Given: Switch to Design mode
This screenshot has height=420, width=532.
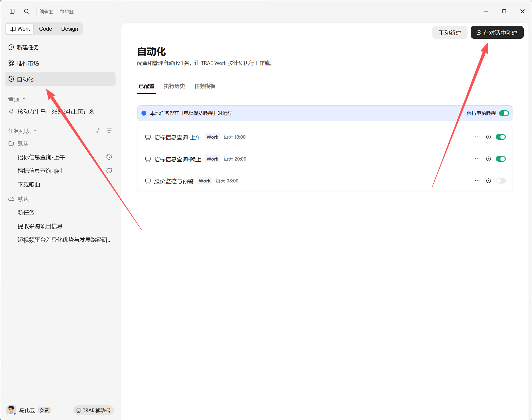Looking at the screenshot, I should point(70,29).
